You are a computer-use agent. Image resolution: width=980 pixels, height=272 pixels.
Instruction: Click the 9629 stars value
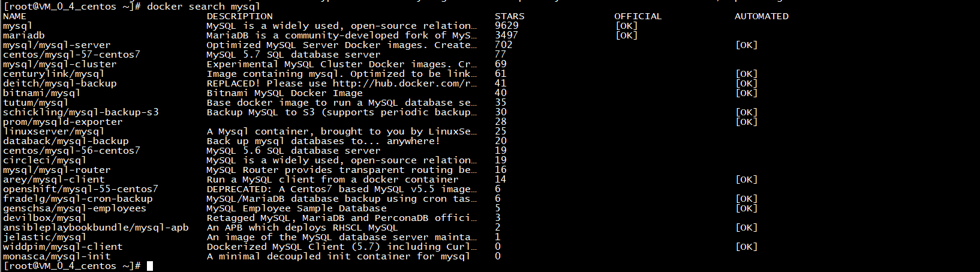[507, 26]
